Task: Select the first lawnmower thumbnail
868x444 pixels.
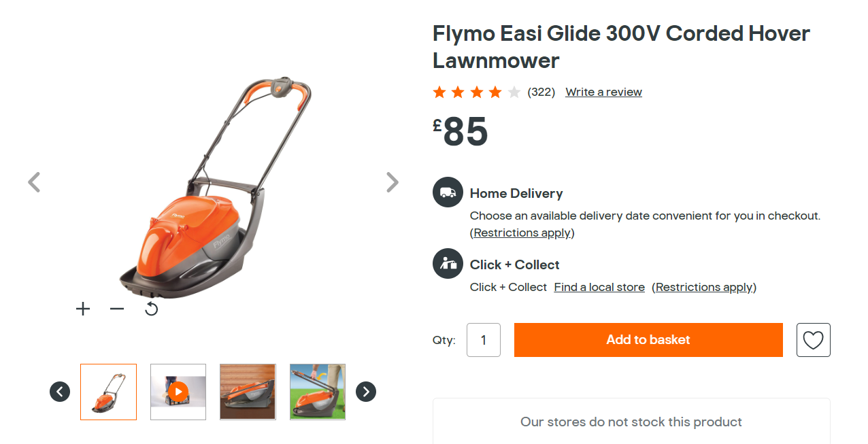Action: tap(108, 392)
